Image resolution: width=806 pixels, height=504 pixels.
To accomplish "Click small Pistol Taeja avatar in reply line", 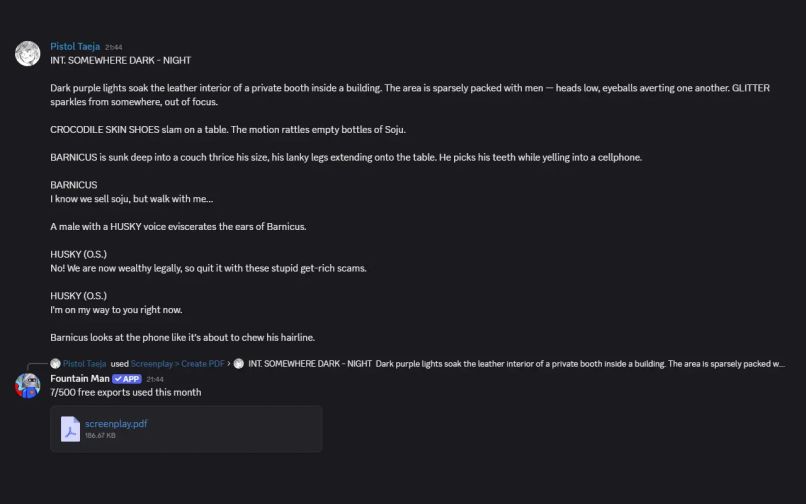I will (56, 364).
